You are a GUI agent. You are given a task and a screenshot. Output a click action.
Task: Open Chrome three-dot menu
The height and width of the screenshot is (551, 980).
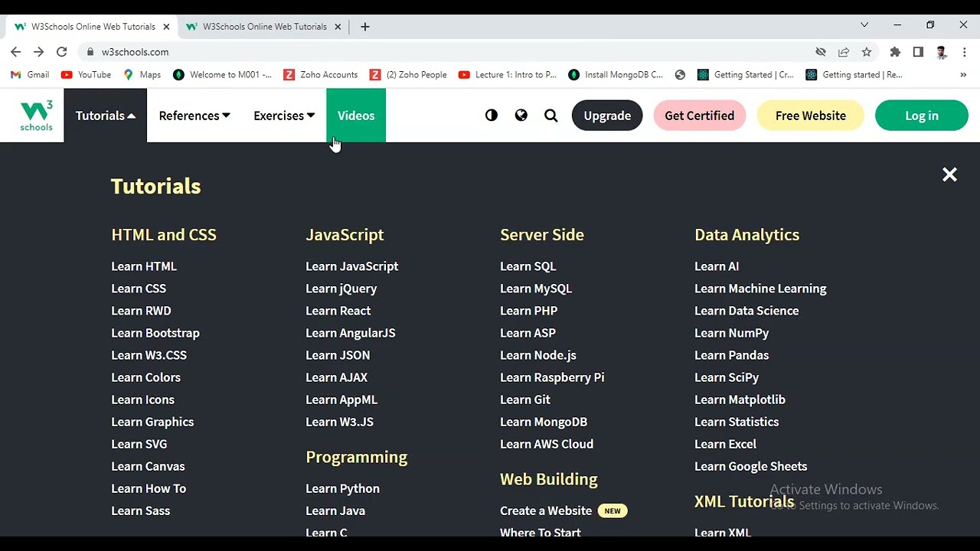click(x=965, y=52)
